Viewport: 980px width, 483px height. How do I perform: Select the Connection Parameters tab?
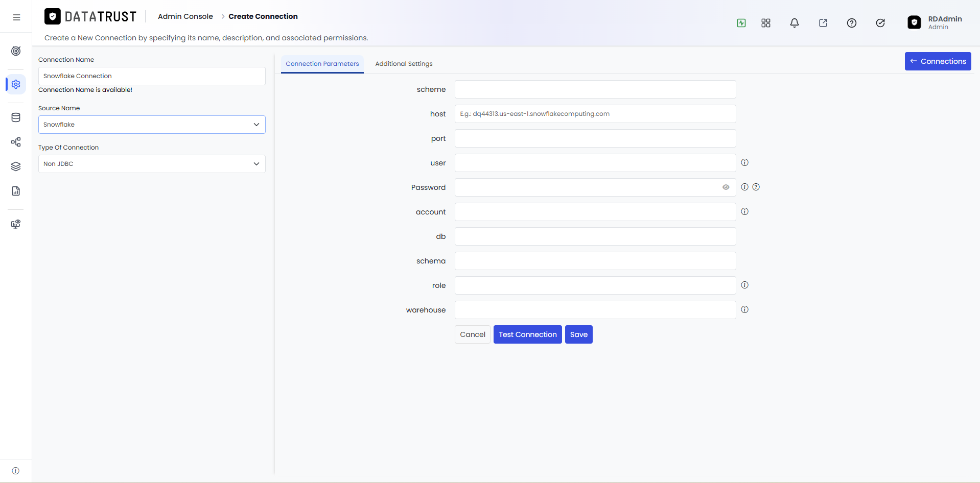[x=322, y=64]
